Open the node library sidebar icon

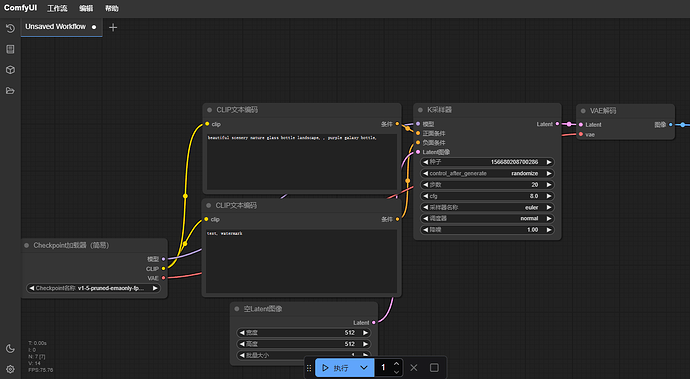coord(10,49)
